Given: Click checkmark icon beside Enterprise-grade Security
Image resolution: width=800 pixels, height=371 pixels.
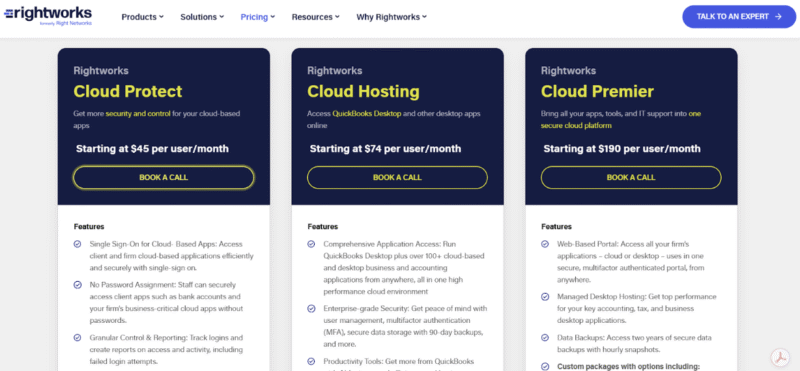Looking at the screenshot, I should point(311,308).
